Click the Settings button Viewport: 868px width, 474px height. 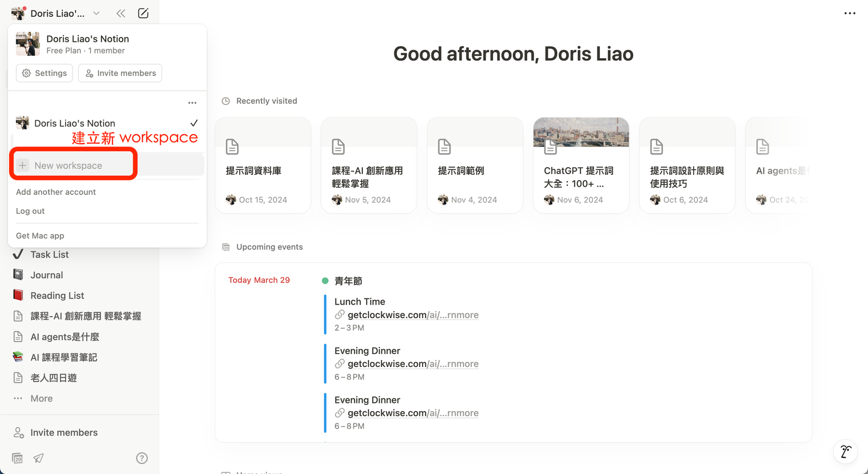tap(44, 73)
